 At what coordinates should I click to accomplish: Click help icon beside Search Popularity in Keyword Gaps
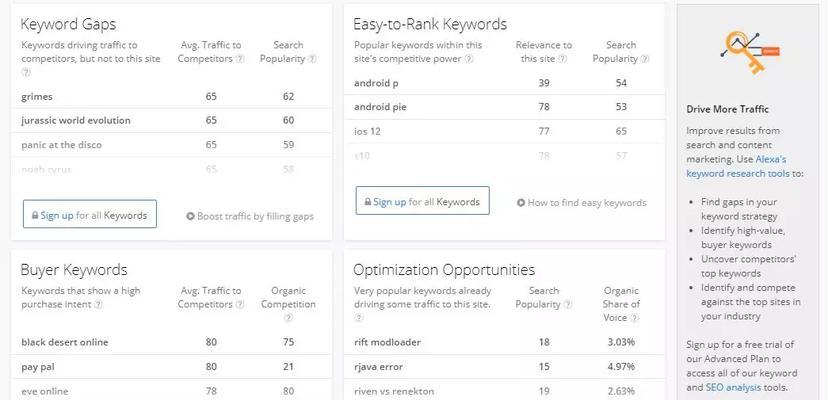pyautogui.click(x=312, y=59)
